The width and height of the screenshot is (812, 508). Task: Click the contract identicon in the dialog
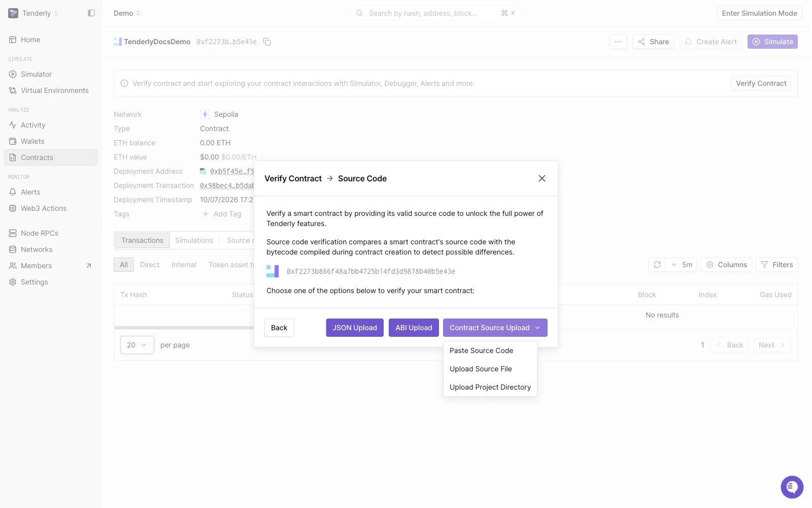pyautogui.click(x=273, y=271)
